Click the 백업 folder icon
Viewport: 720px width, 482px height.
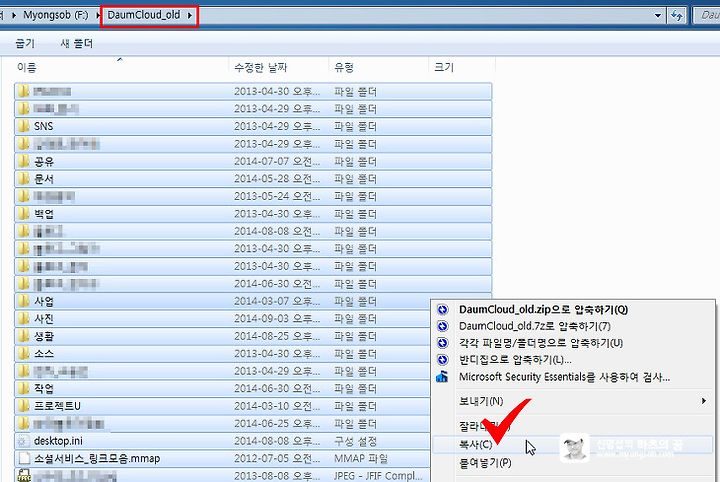(23, 214)
